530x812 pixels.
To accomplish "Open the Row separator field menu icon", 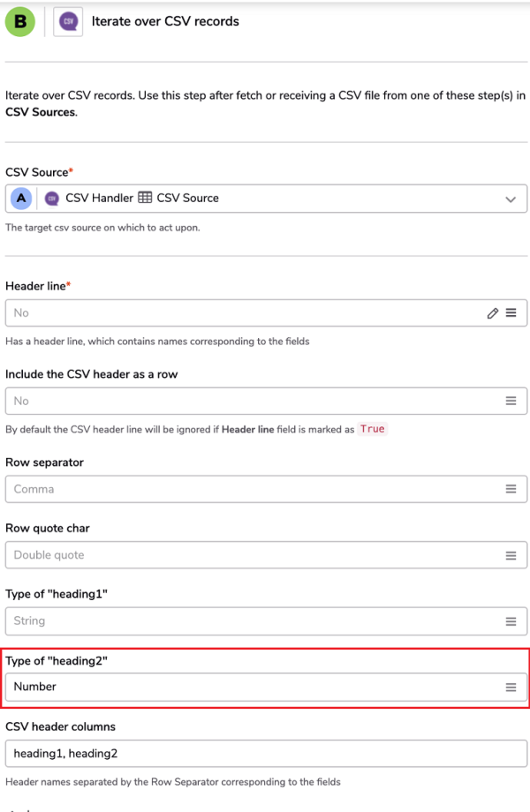I will 511,489.
